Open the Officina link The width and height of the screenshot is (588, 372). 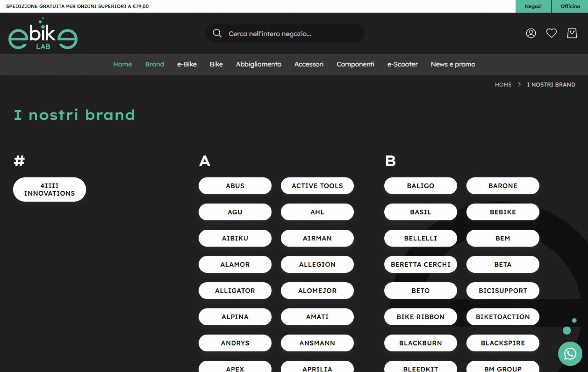point(570,6)
